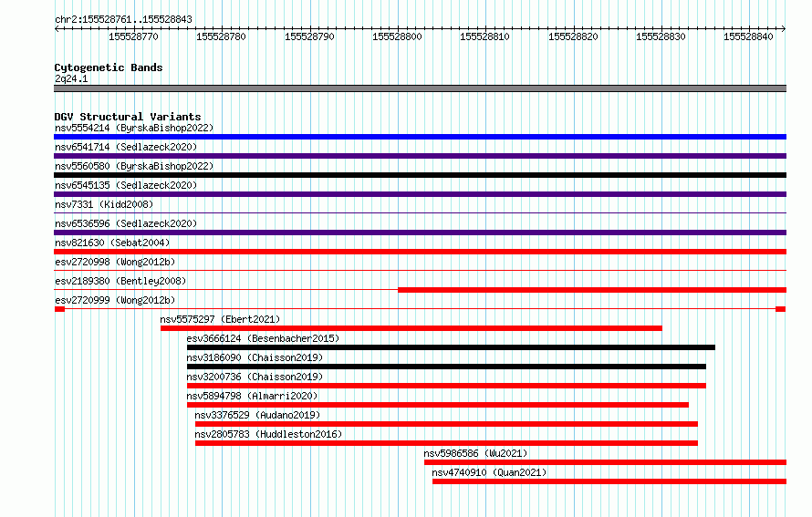Image resolution: width=812 pixels, height=517 pixels.
Task: Click ruler position 155528770
Action: point(133,36)
